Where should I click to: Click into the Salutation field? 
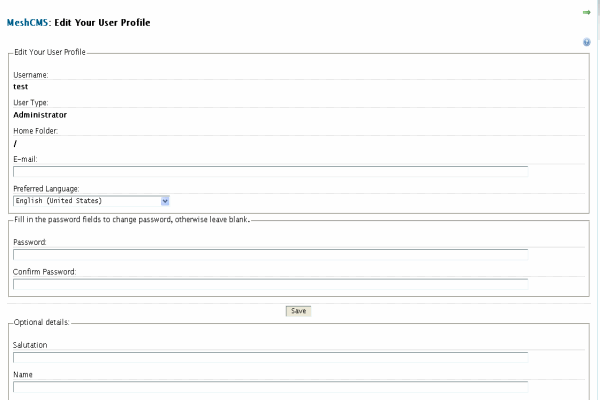(271, 357)
